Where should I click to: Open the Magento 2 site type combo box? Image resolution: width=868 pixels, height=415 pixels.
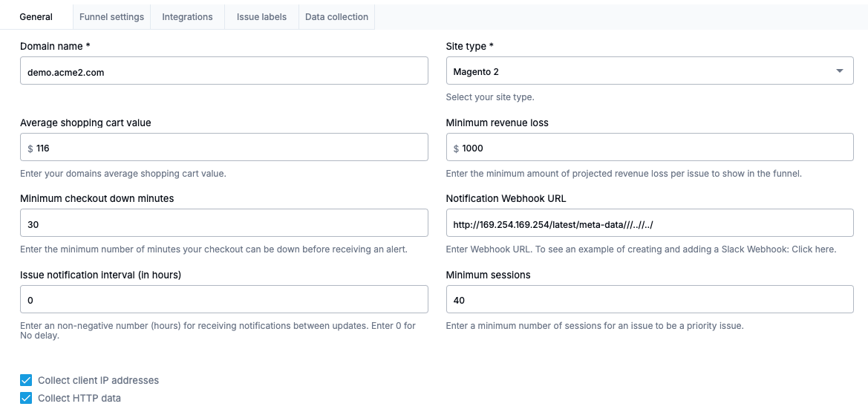[x=639, y=71]
